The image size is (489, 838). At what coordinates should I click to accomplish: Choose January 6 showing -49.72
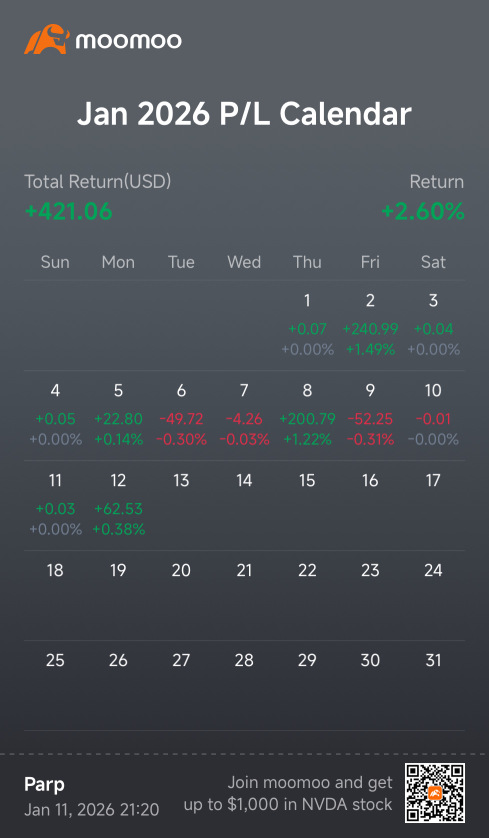pos(181,415)
